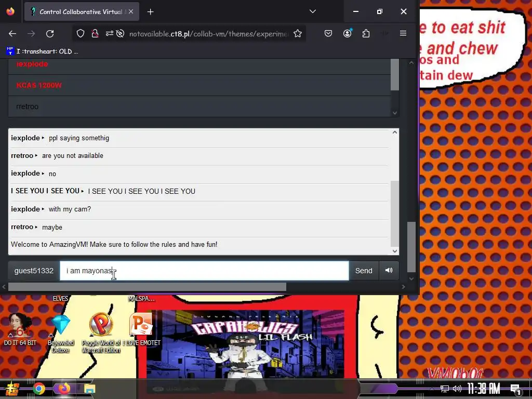Image resolution: width=532 pixels, height=399 pixels.
Task: Close the Control Collaborative Virtual tab
Action: coord(131,11)
